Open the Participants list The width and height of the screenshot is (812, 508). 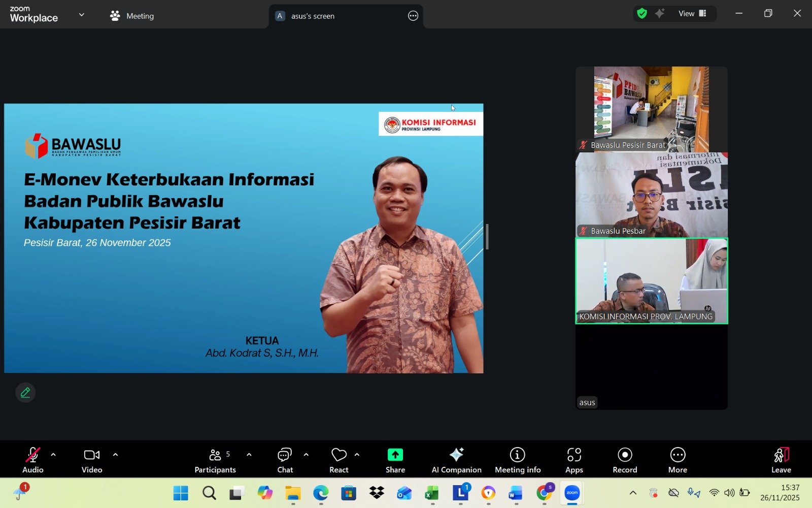click(215, 460)
